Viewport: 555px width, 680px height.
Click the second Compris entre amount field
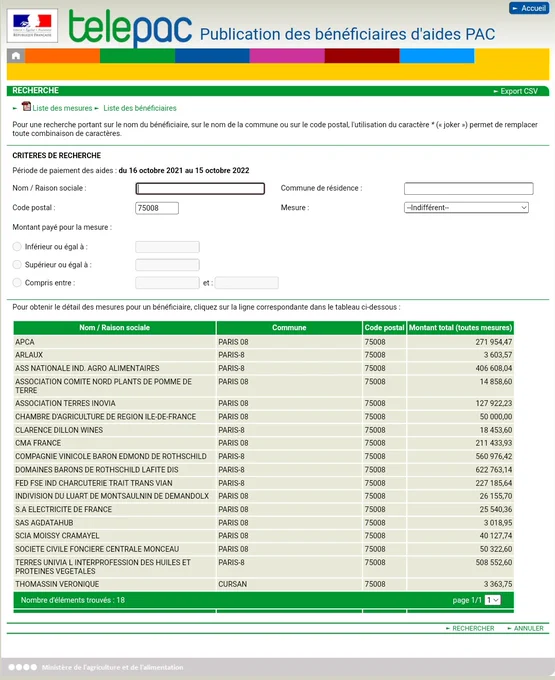click(247, 283)
